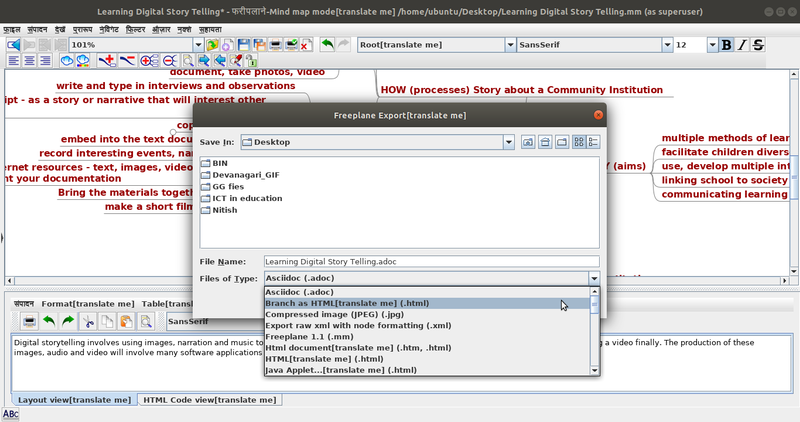Save the map using the floppy disk icon

(243, 45)
